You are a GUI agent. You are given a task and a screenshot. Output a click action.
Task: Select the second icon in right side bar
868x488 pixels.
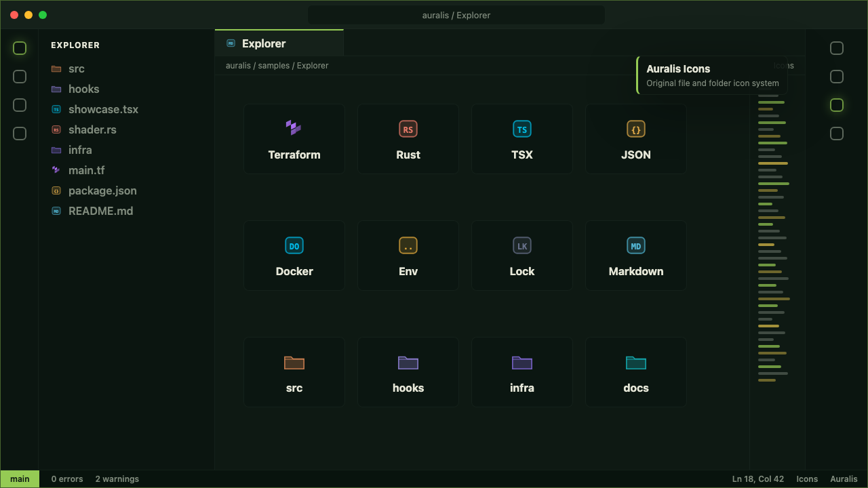pyautogui.click(x=837, y=77)
